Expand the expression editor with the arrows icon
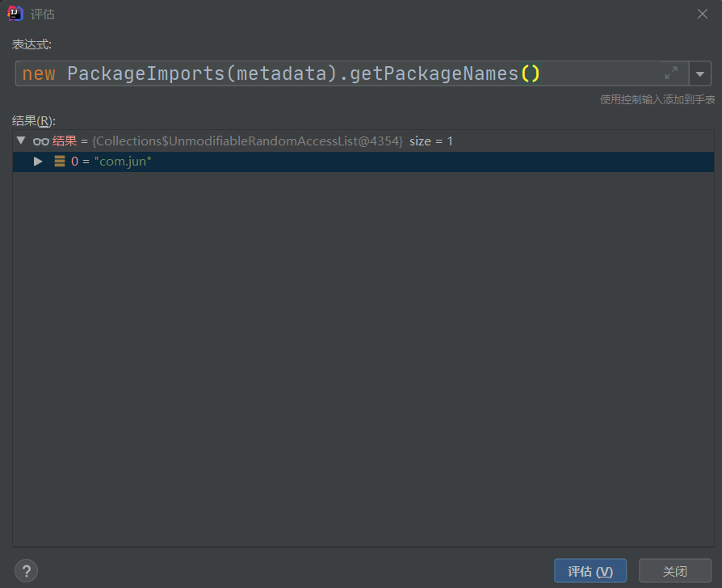Image resolution: width=722 pixels, height=588 pixels. pos(671,73)
